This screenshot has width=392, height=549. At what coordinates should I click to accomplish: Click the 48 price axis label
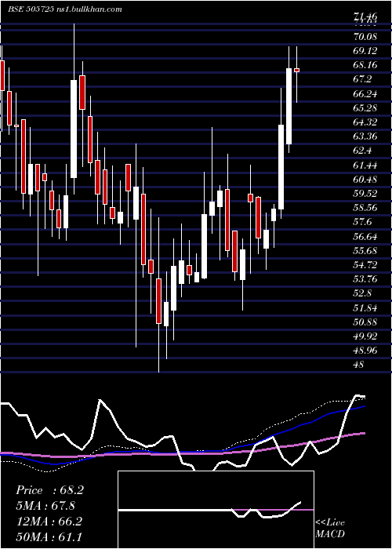[359, 365]
